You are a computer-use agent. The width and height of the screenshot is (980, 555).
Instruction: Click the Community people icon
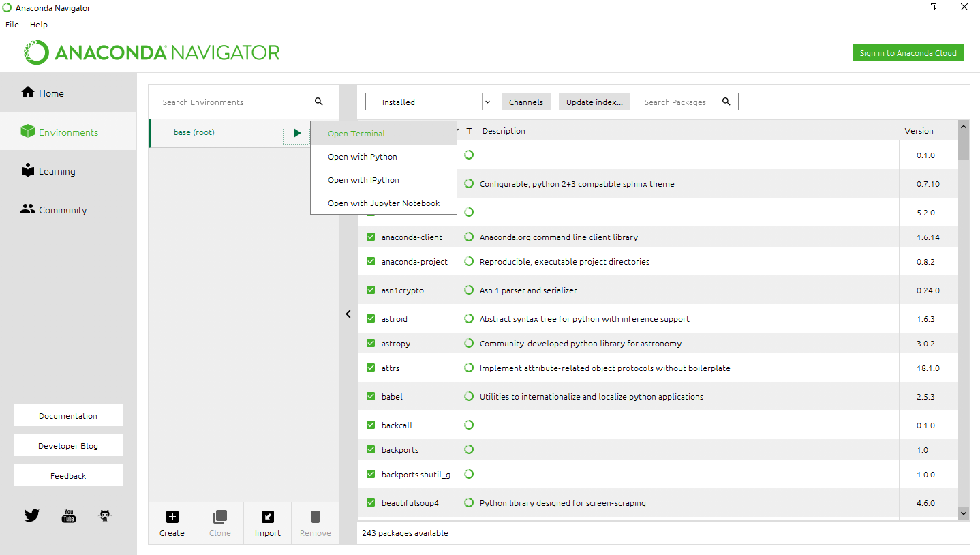click(x=28, y=209)
